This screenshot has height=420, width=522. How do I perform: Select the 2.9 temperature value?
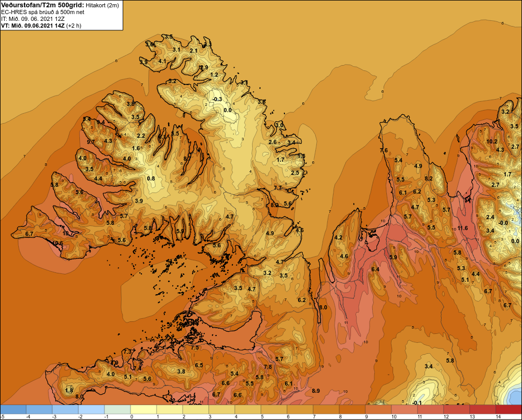(x=204, y=67)
